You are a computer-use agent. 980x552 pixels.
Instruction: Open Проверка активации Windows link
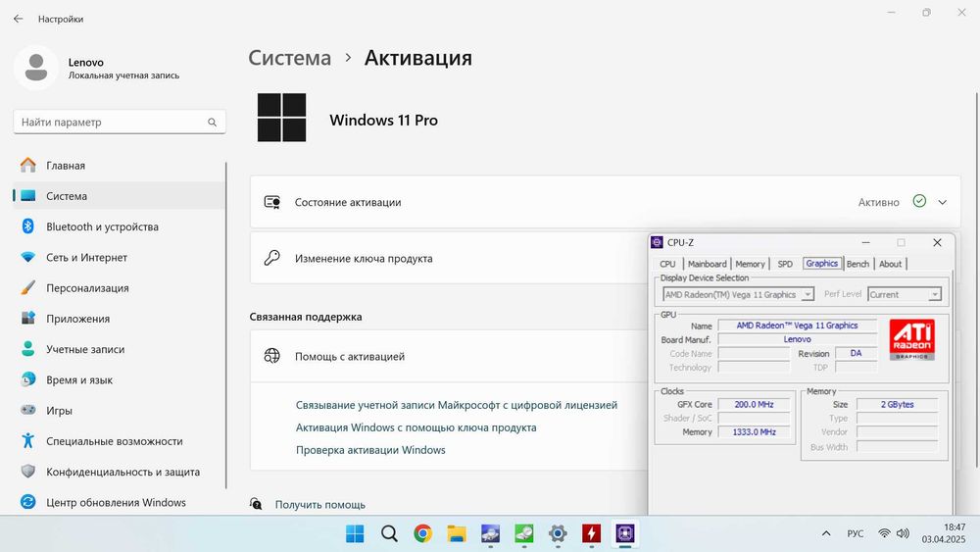click(x=370, y=450)
